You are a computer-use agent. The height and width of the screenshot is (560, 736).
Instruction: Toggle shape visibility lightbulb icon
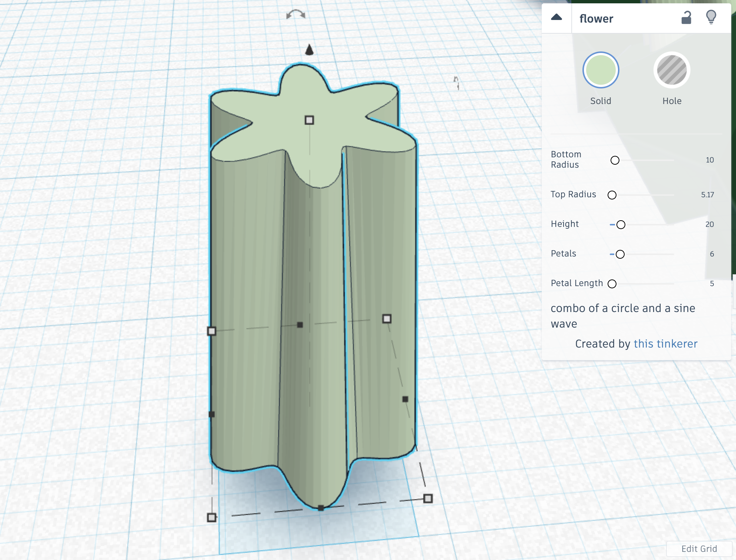711,17
